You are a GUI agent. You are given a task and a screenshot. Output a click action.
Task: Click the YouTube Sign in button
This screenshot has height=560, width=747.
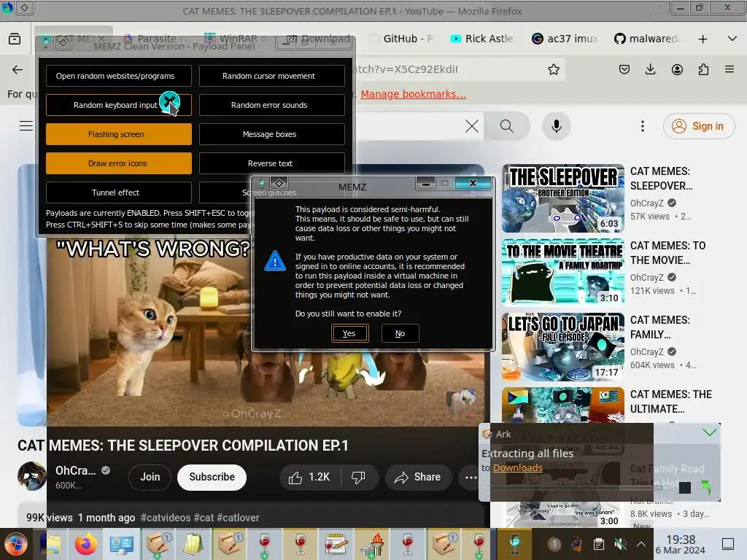698,126
